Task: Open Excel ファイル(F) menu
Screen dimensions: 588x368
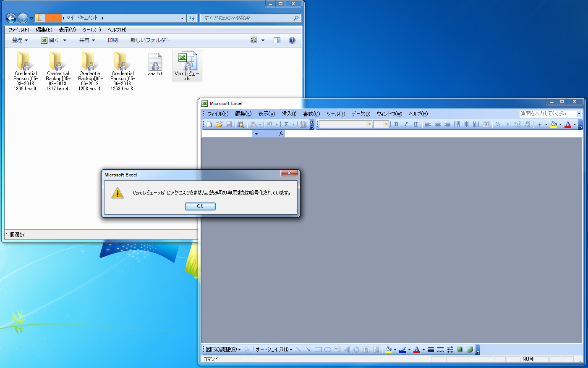Action: point(218,114)
